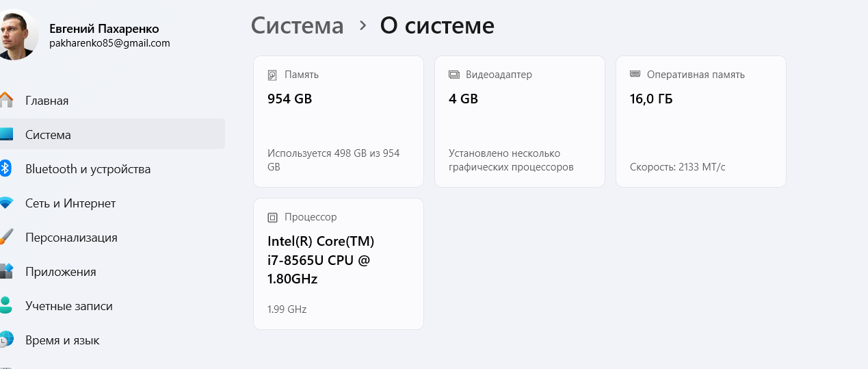
Task: Click the RAM memory icon
Action: click(x=635, y=75)
